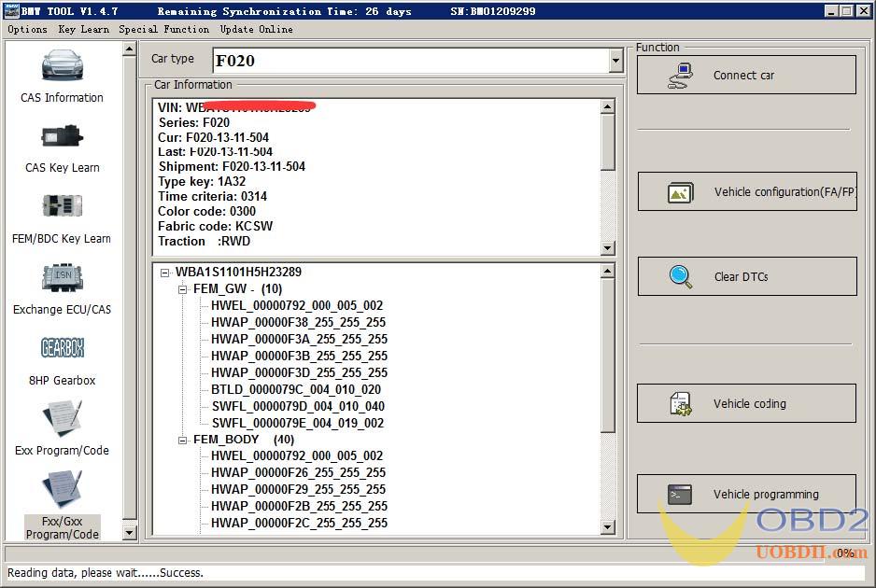The height and width of the screenshot is (588, 876).
Task: Open the Options menu
Action: pyautogui.click(x=27, y=29)
